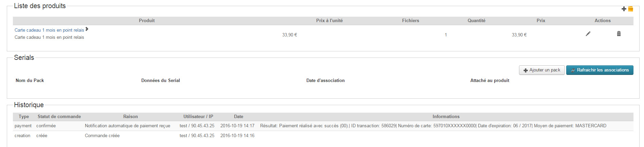644x147 pixels.
Task: Click the plus icon above the products table
Action: pyautogui.click(x=624, y=9)
